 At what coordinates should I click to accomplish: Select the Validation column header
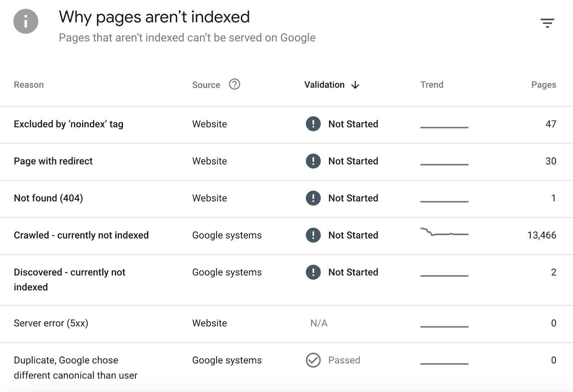point(324,85)
